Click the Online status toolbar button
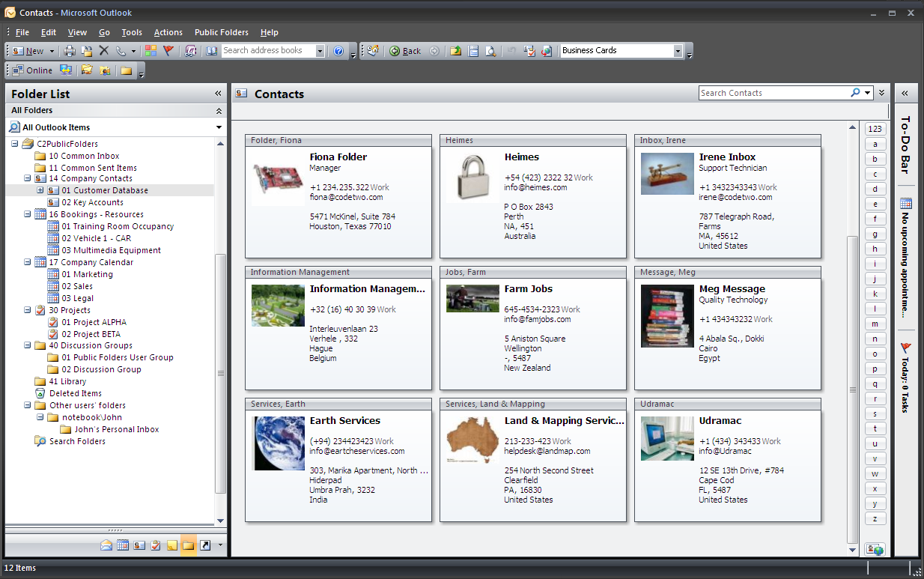The width and height of the screenshot is (924, 579). pos(32,70)
